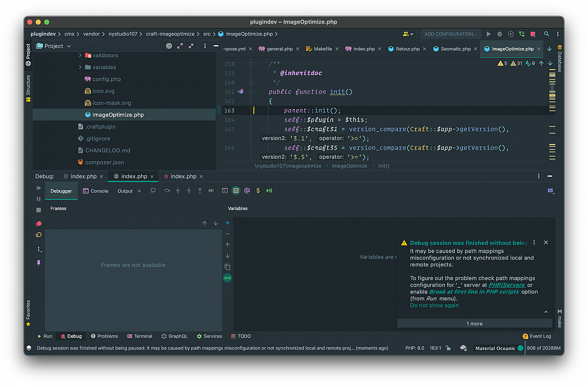Open the Event Log in status bar
Image resolution: width=588 pixels, height=387 pixels.
pyautogui.click(x=537, y=336)
